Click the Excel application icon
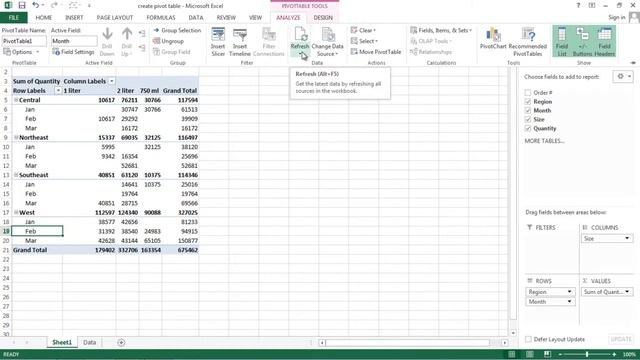This screenshot has height=360, width=640. click(8, 5)
